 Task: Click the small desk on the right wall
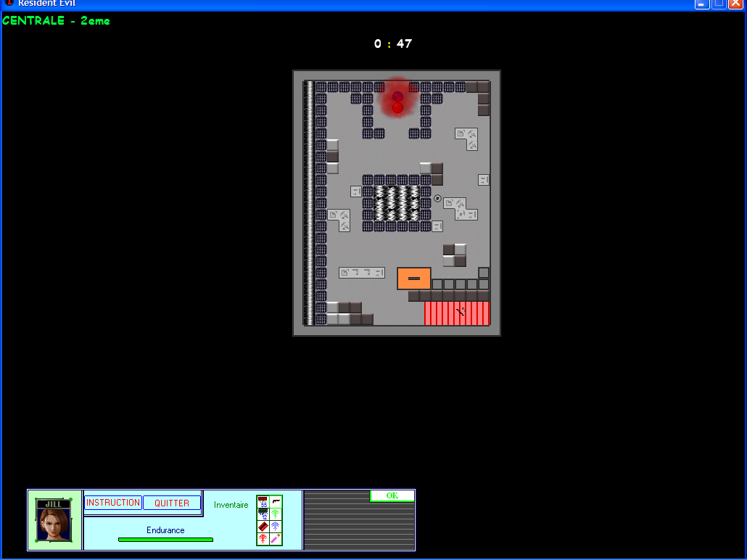[x=484, y=180]
